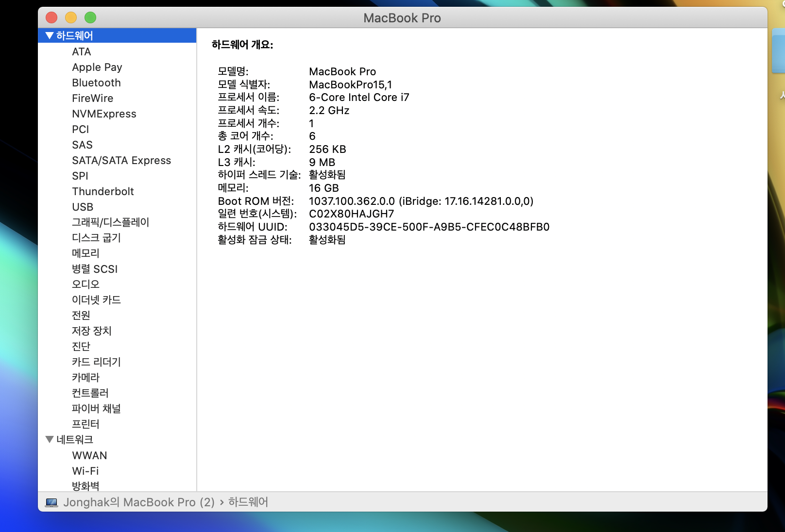This screenshot has height=532, width=785.
Task: Select Thunderbolt from the hardware list
Action: coord(102,191)
